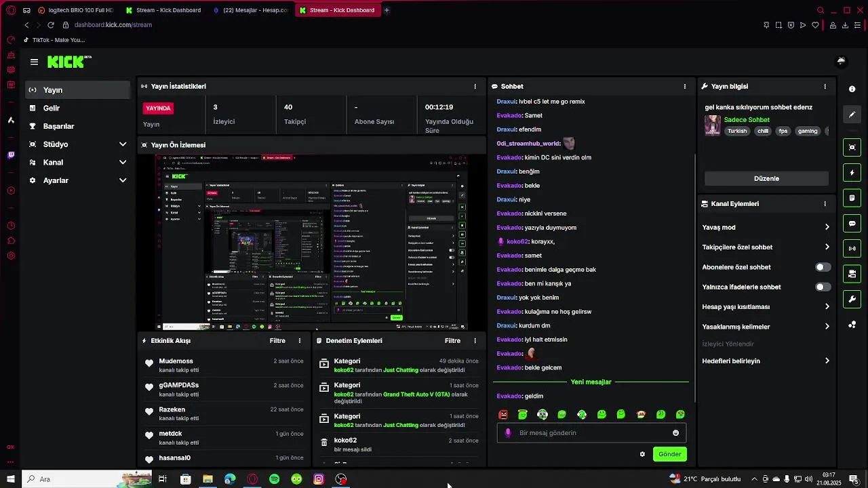Click Filtre in Etkinlik Akışı panel

click(x=277, y=341)
